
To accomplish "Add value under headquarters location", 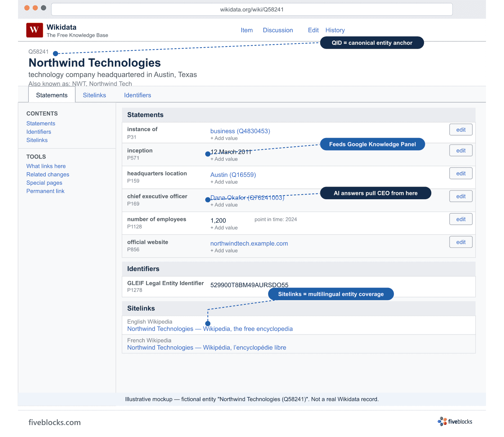I will click(224, 182).
